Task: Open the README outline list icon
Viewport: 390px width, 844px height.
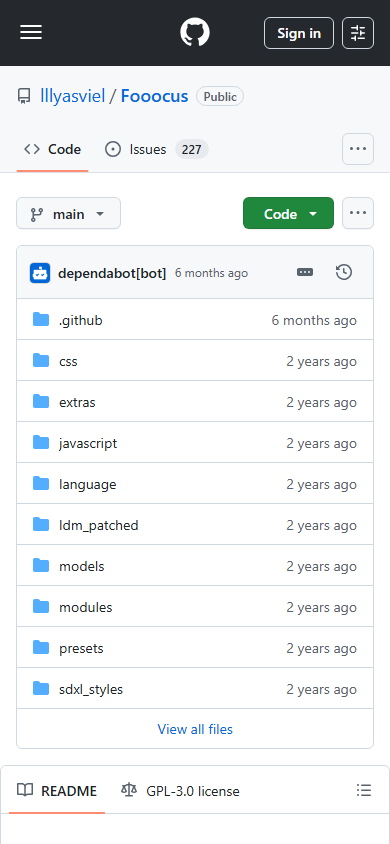Action: pos(364,790)
